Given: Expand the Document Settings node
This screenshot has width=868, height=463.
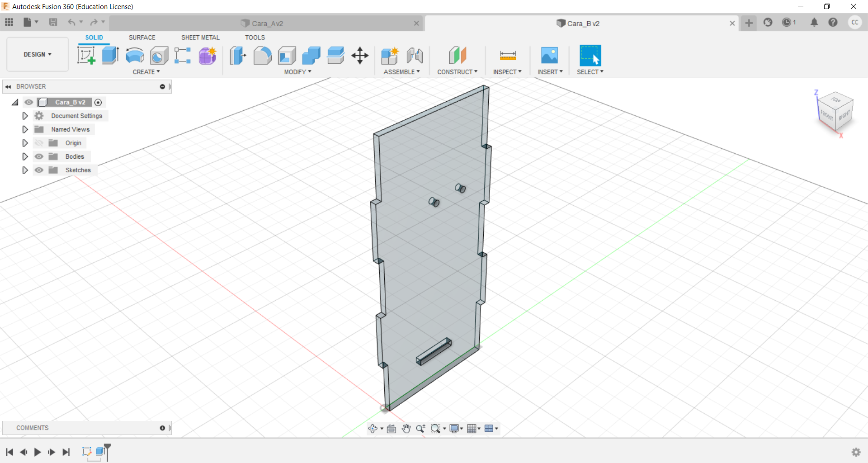Looking at the screenshot, I should (25, 116).
